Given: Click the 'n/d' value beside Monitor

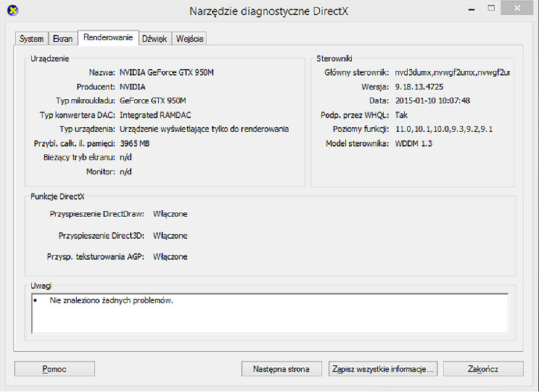Looking at the screenshot, I should point(126,172).
